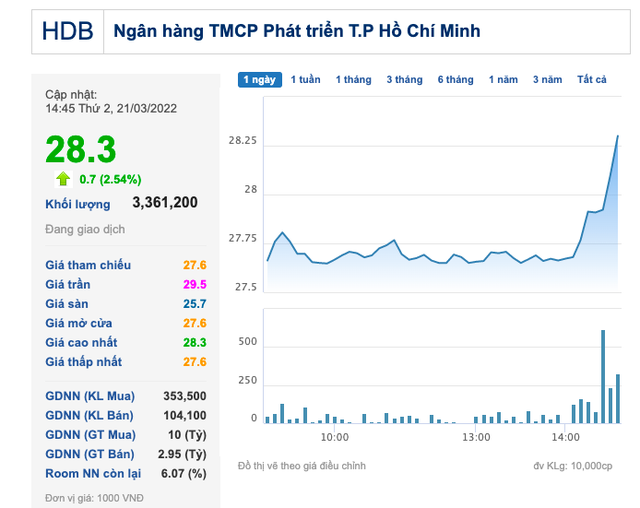Screen dimensions: 640x508
Task: Show 'Tất cả' full history chart
Action: [592, 80]
